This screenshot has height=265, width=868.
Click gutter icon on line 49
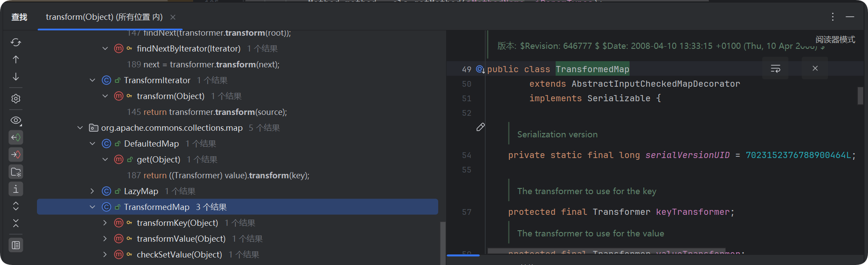(x=480, y=70)
